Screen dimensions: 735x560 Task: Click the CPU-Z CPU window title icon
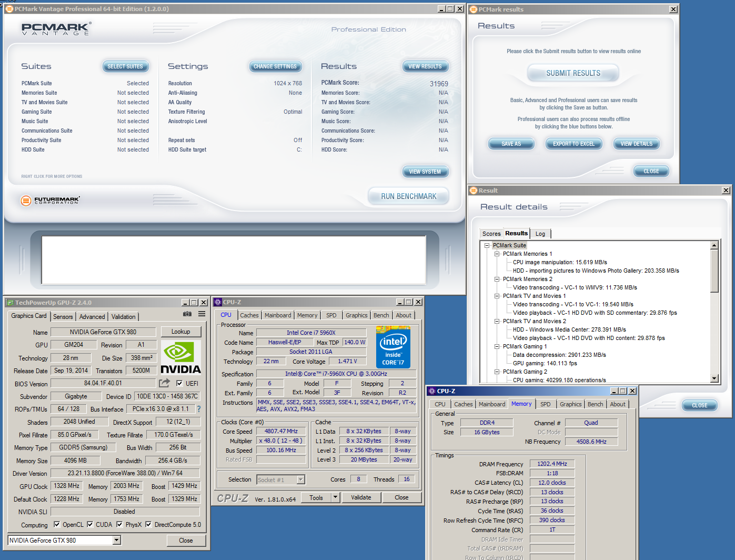click(217, 302)
